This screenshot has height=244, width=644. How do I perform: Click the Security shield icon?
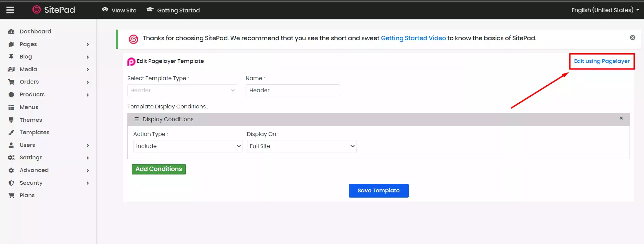pyautogui.click(x=11, y=183)
